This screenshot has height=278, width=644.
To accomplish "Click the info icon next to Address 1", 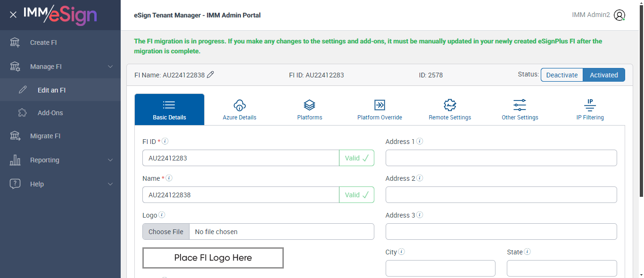I will [x=420, y=141].
